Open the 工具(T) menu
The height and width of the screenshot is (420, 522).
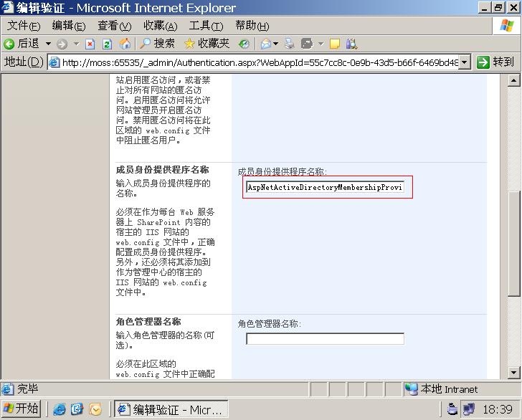[206, 26]
